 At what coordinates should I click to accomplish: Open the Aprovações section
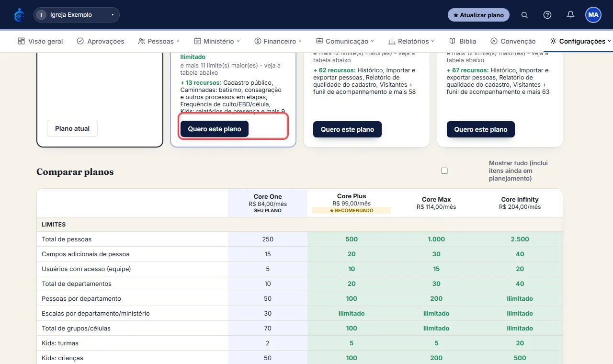pos(101,41)
